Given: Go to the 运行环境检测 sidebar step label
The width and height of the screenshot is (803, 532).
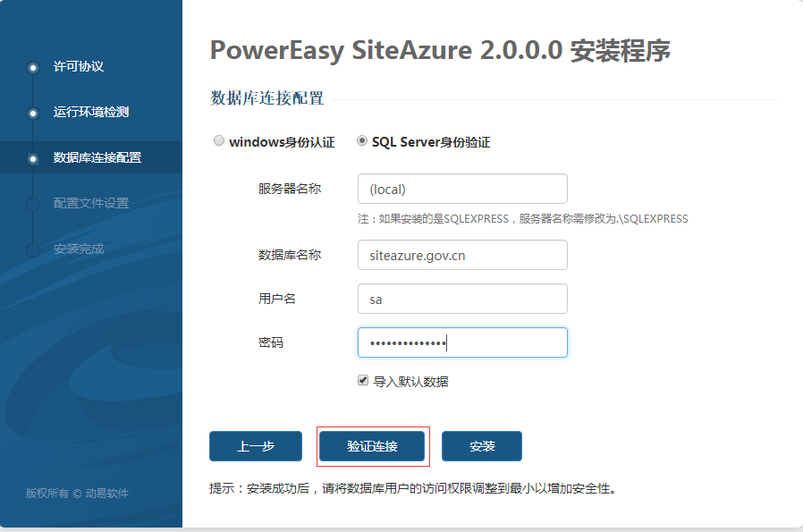Looking at the screenshot, I should coord(91,113).
